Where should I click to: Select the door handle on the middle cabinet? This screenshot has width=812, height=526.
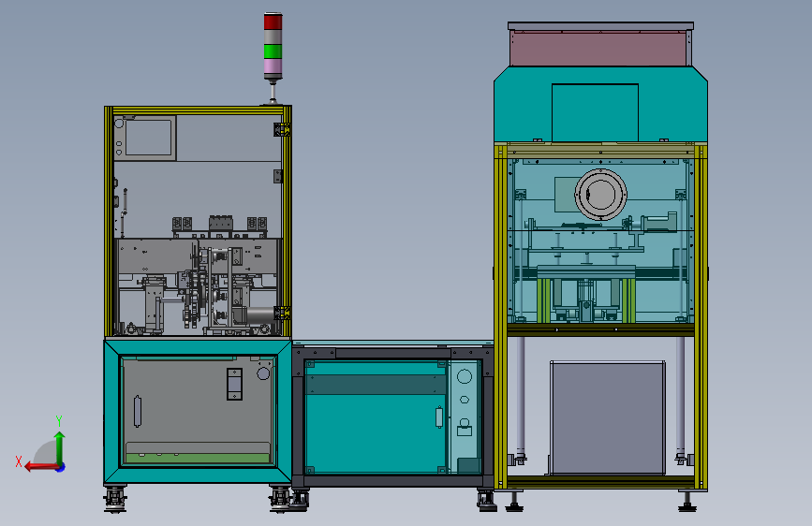[x=439, y=417]
